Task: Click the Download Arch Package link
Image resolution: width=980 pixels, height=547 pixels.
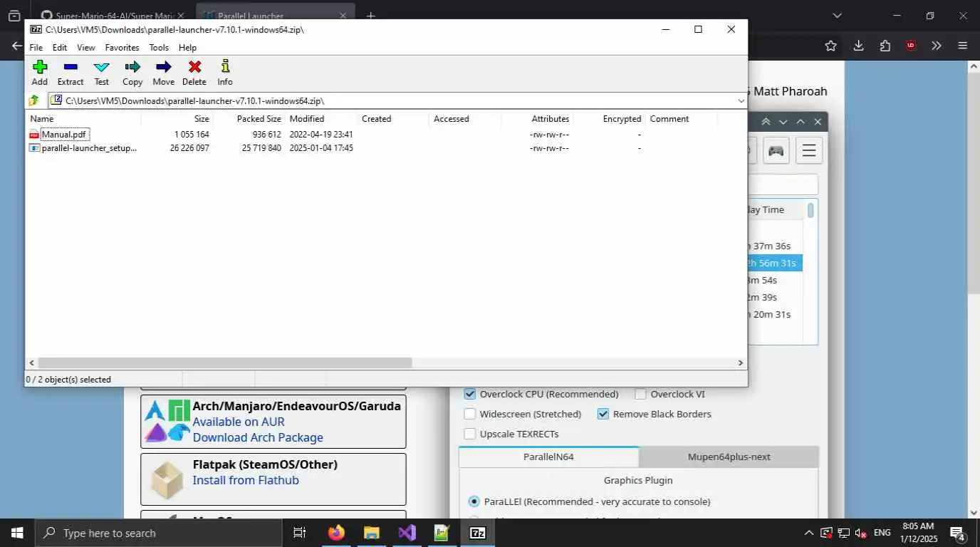Action: (258, 437)
